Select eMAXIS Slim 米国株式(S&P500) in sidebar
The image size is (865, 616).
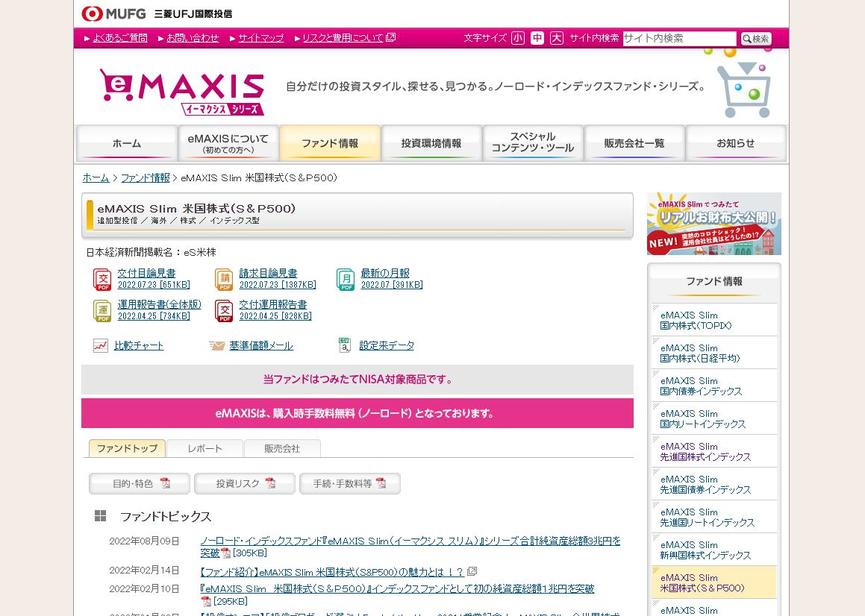[x=713, y=583]
